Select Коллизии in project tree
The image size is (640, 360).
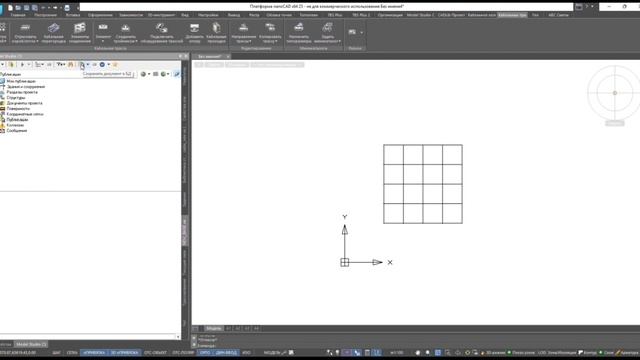[15, 125]
